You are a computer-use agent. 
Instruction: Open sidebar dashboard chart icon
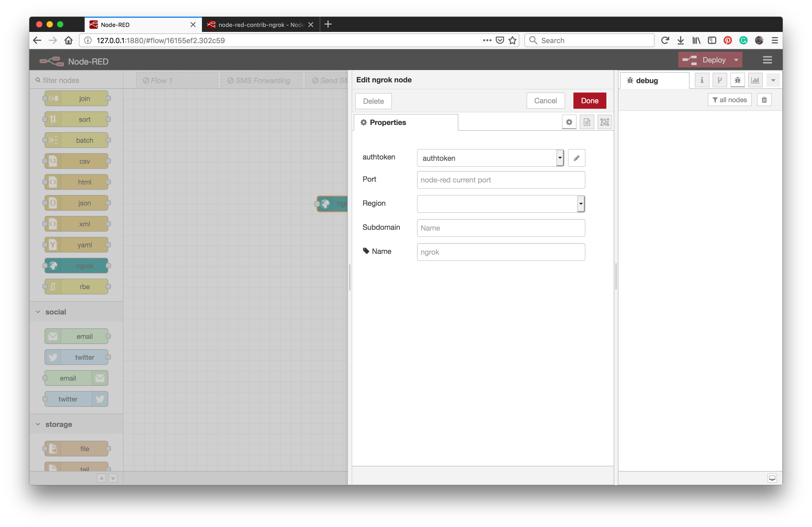click(755, 81)
